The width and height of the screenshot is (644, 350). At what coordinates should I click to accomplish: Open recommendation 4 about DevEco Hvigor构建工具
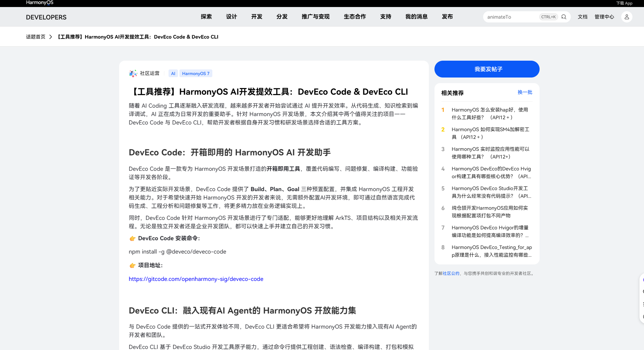pyautogui.click(x=491, y=173)
